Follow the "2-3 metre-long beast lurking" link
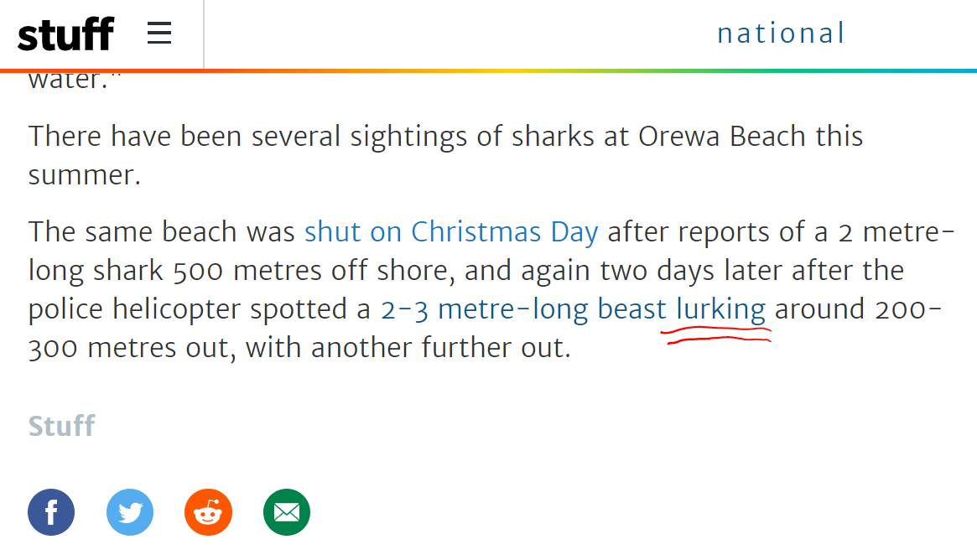This screenshot has height=560, width=977. 573,309
